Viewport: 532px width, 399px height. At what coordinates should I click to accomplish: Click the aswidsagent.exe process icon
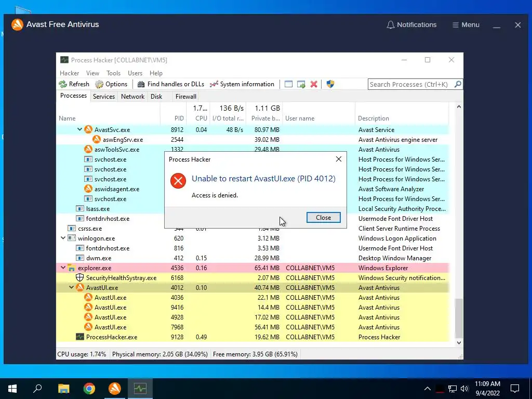click(88, 189)
